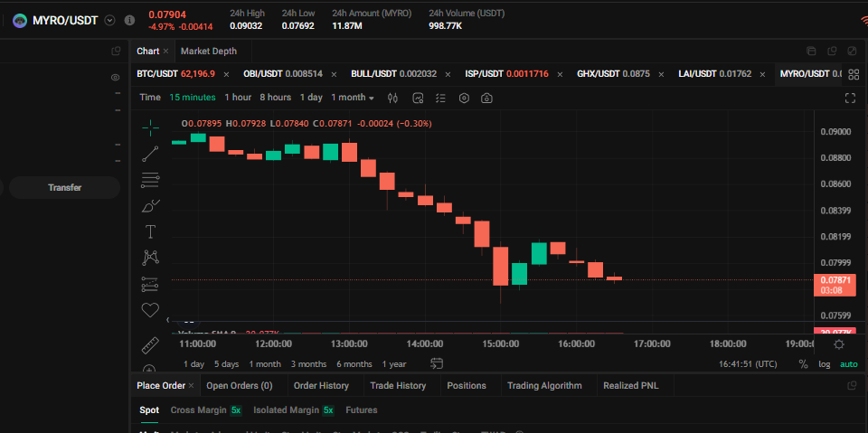Open the Trade History tab
Screen dimensions: 868x433
(x=398, y=385)
